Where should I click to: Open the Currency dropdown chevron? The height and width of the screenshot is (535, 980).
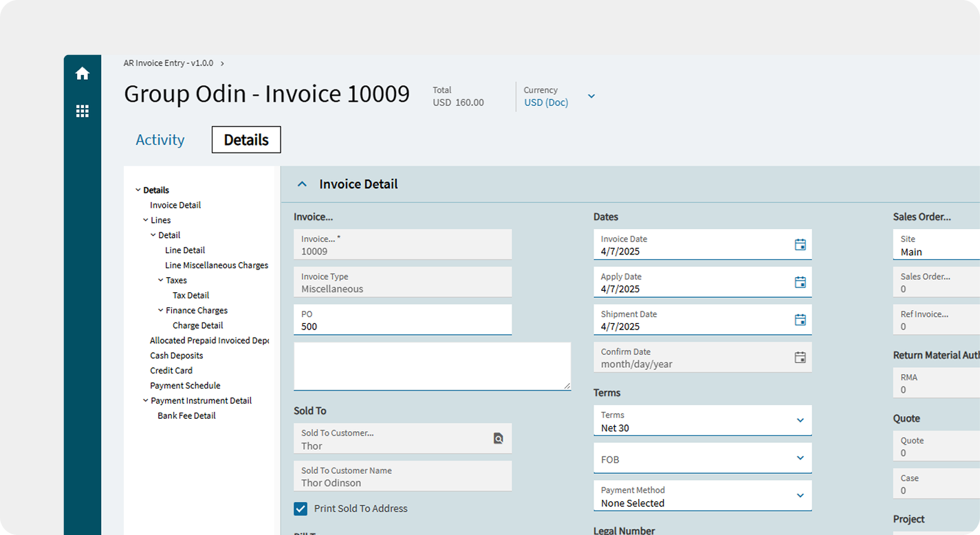pyautogui.click(x=591, y=96)
